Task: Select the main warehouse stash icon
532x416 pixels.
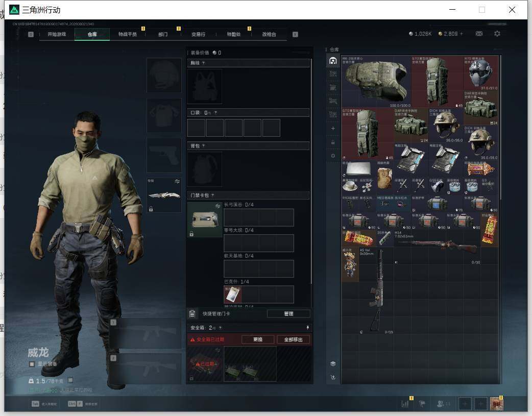Action: pos(333,61)
